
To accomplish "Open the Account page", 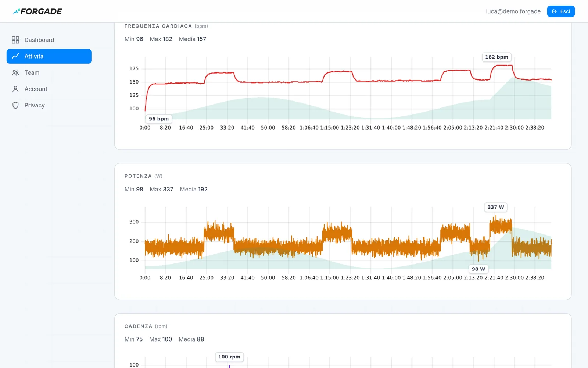I will (x=49, y=89).
